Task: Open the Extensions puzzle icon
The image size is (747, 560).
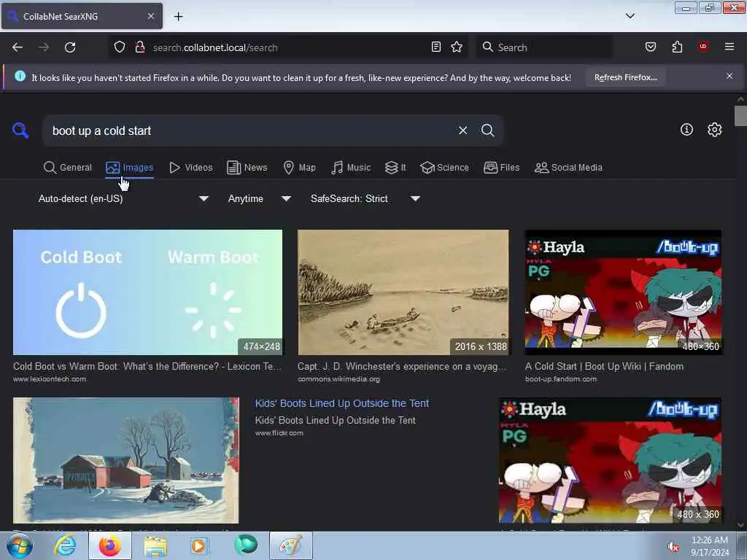Action: pyautogui.click(x=677, y=47)
